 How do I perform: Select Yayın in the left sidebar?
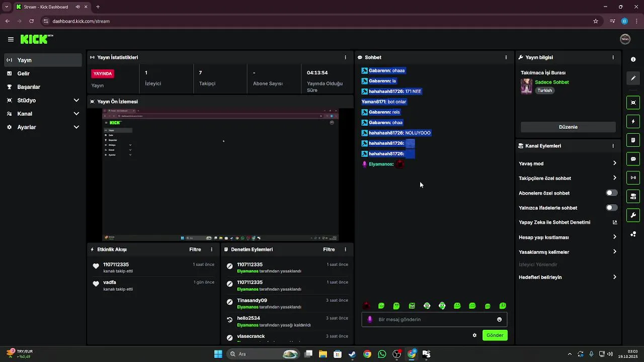click(43, 60)
